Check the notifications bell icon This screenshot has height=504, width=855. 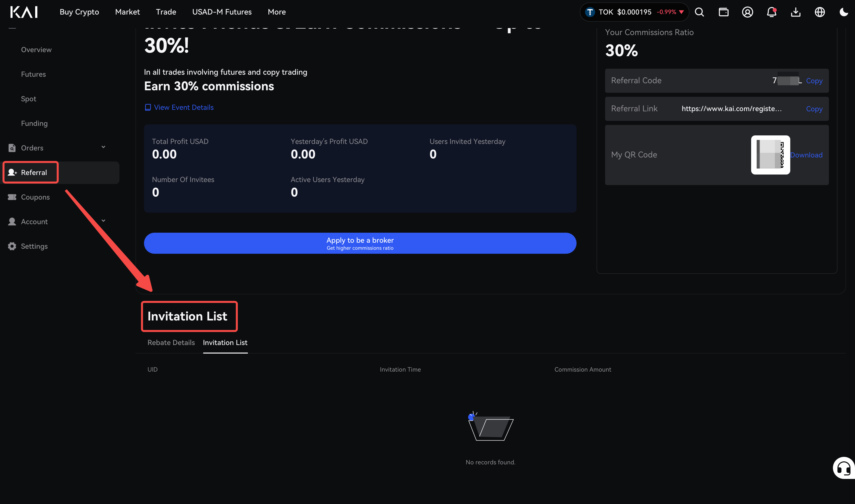[771, 12]
